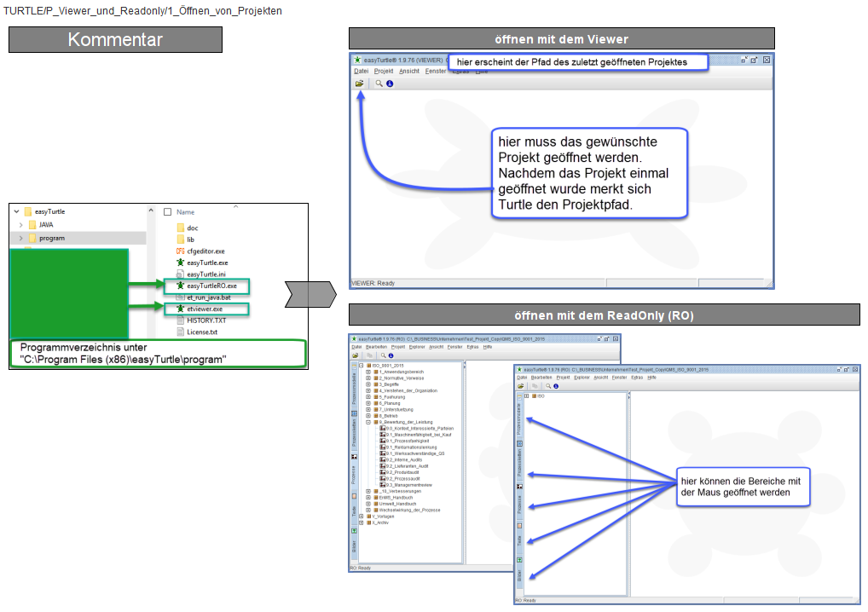Open Extras menu in front RO window
Screen dimensions: 868x612
637,378
